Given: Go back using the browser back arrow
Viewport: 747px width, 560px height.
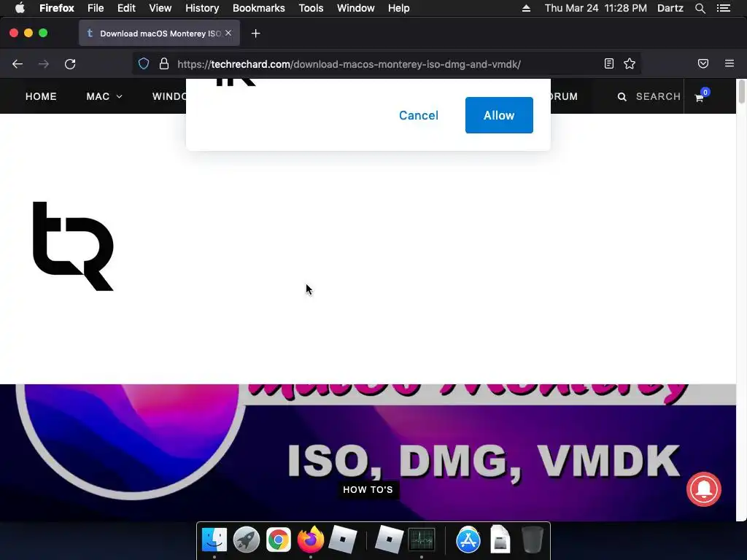Looking at the screenshot, I should coord(18,64).
